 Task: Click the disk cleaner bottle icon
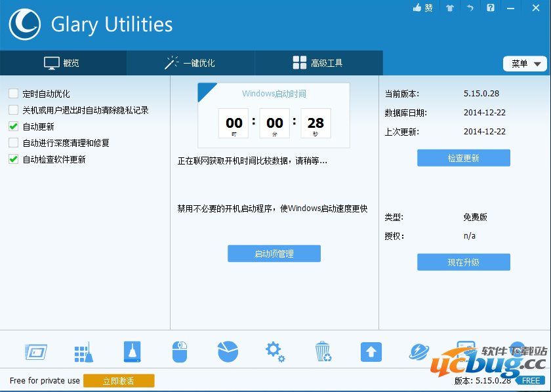(132, 352)
